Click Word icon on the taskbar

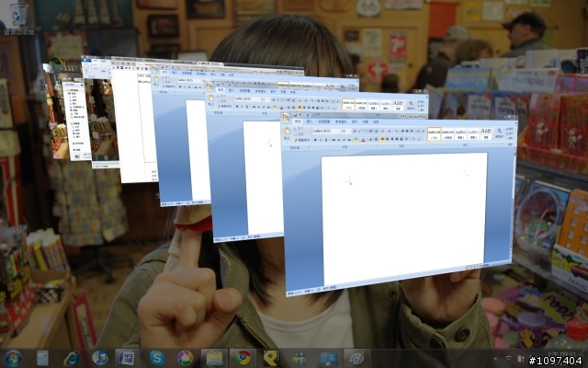tap(127, 358)
